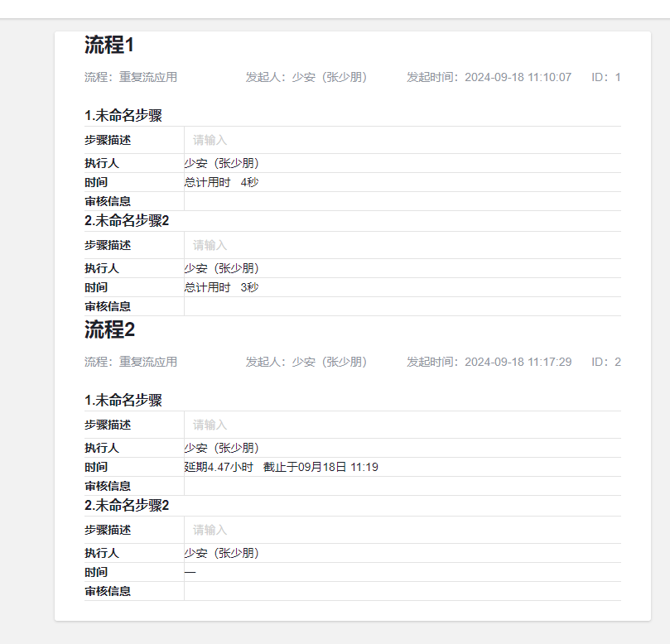670x644 pixels.
Task: Click 发起人 in 流程1 header line
Action: click(x=306, y=77)
